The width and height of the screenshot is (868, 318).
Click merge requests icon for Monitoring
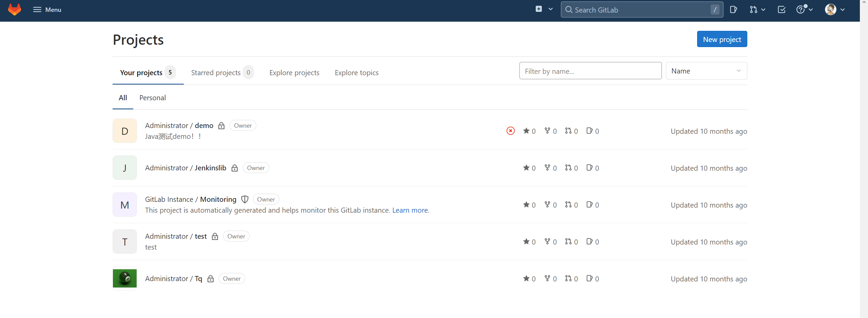(568, 205)
